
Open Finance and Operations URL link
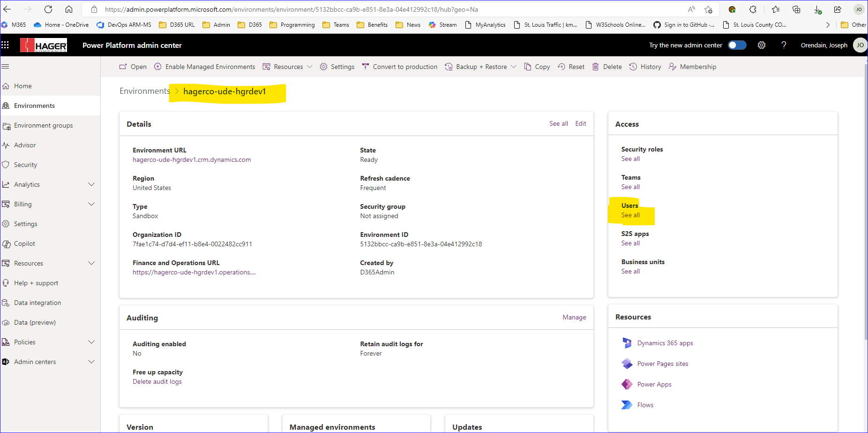click(194, 272)
